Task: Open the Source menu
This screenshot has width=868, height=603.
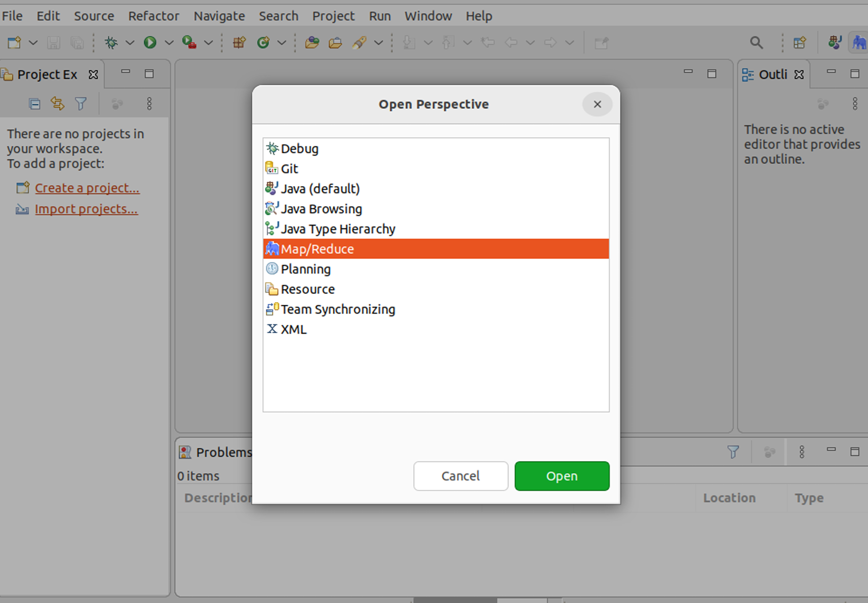Action: (x=94, y=16)
